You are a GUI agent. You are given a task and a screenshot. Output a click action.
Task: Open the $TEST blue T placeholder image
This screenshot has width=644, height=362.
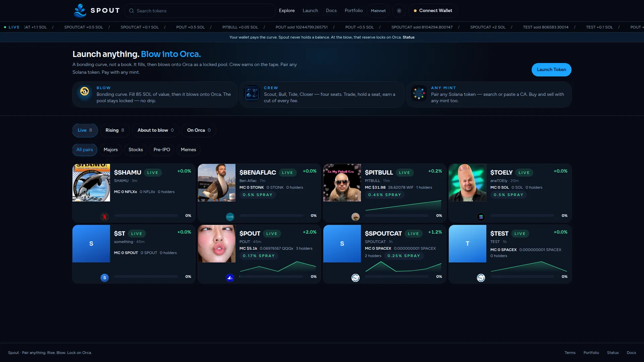(468, 244)
